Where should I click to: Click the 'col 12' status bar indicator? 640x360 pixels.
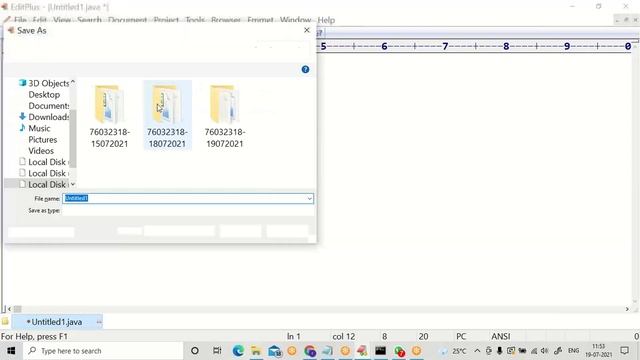tap(343, 336)
